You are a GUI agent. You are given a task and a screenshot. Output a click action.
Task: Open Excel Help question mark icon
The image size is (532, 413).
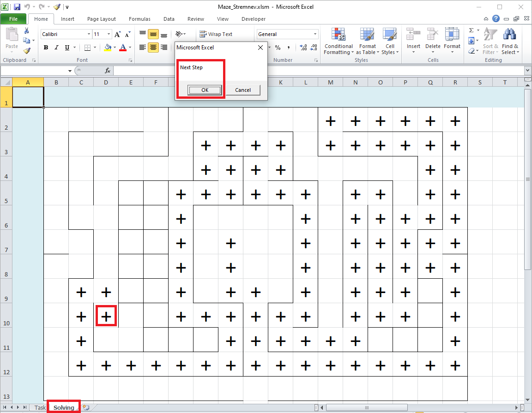pyautogui.click(x=496, y=18)
